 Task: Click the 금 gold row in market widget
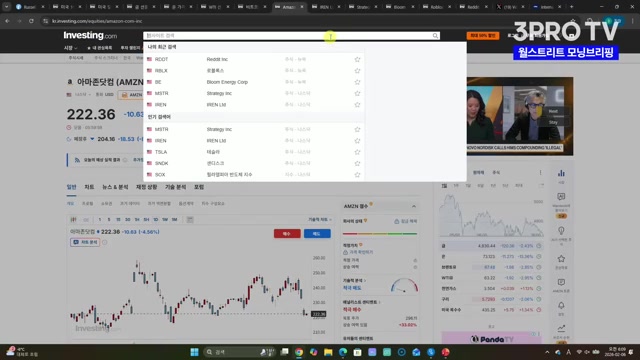pos(492,246)
